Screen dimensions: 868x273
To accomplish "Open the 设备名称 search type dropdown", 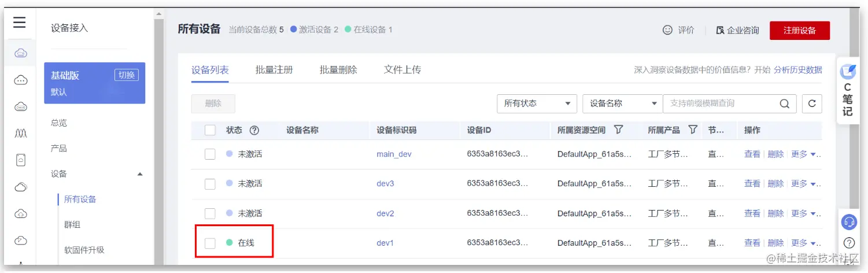I will (x=622, y=104).
